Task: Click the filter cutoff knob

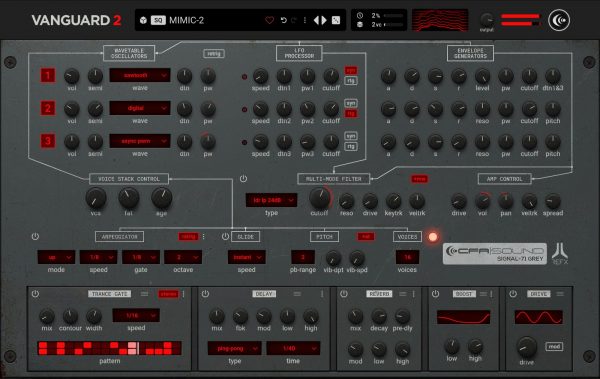Action: coord(319,198)
